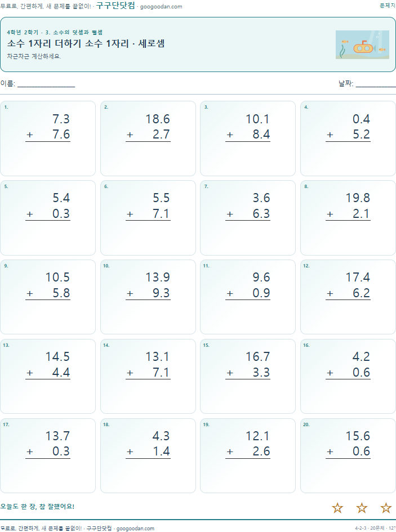Click problem 18 card with 4.3 + 1.4
The image size is (396, 532).
[x=148, y=455]
